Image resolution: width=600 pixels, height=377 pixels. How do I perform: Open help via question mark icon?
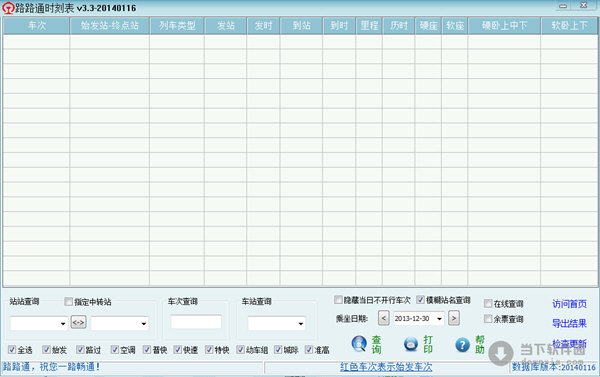[462, 345]
